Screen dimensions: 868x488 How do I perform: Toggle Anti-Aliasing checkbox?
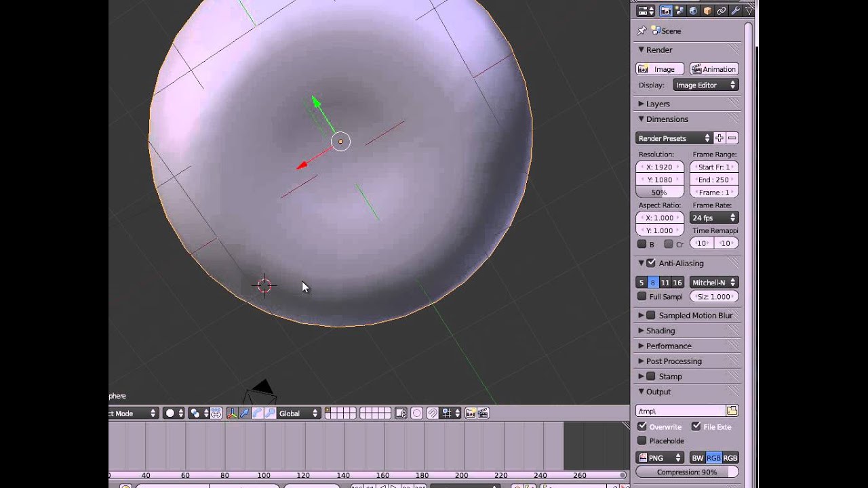[x=651, y=263]
